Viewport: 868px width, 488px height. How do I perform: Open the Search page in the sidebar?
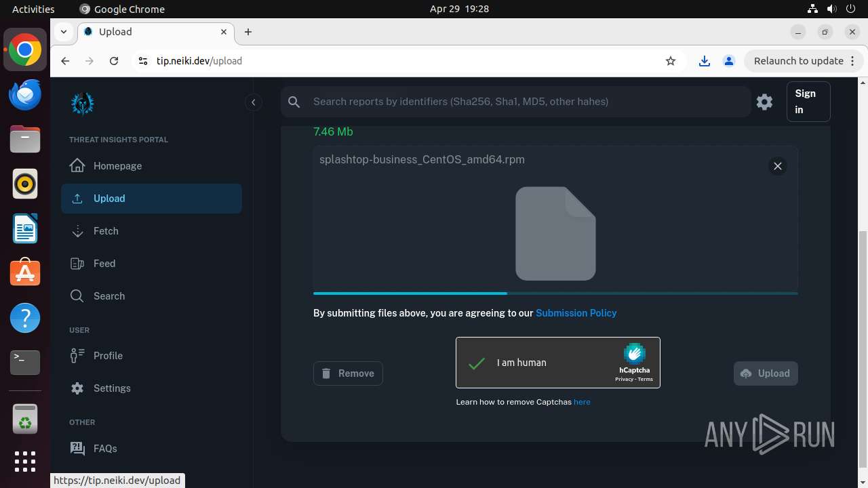pos(151,296)
